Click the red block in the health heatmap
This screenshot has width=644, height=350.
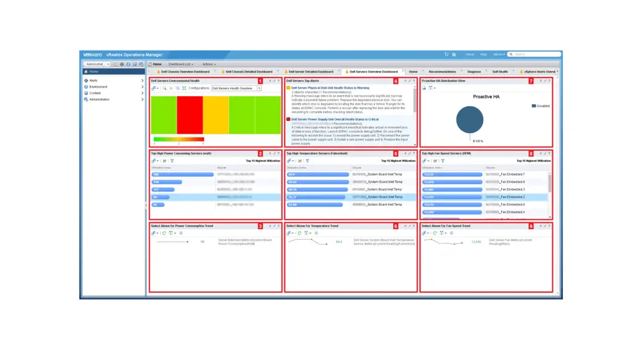190,115
